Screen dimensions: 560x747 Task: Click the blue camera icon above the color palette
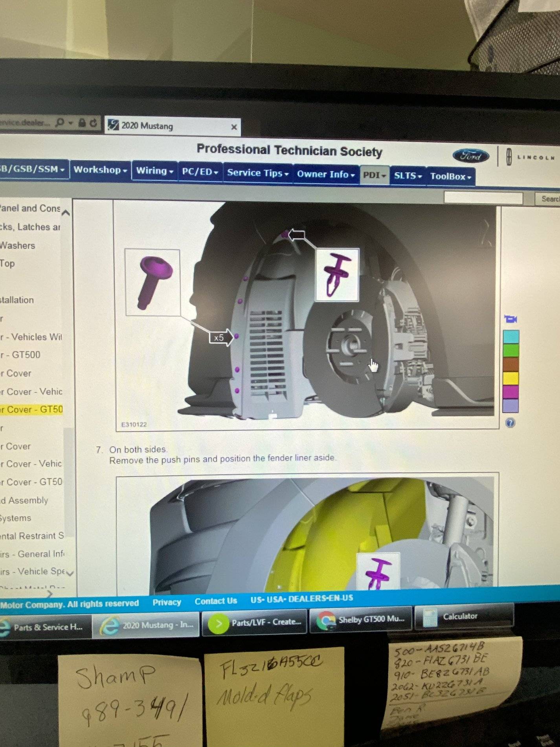(x=510, y=319)
